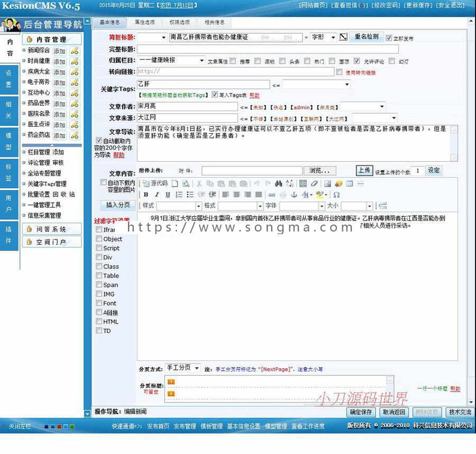Open the text color picker
This screenshot has height=454, width=476.
coord(307,194)
